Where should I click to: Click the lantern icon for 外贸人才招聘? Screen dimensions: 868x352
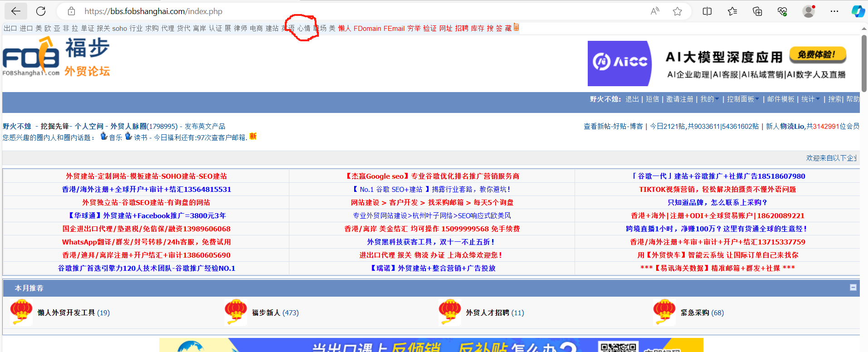(450, 312)
